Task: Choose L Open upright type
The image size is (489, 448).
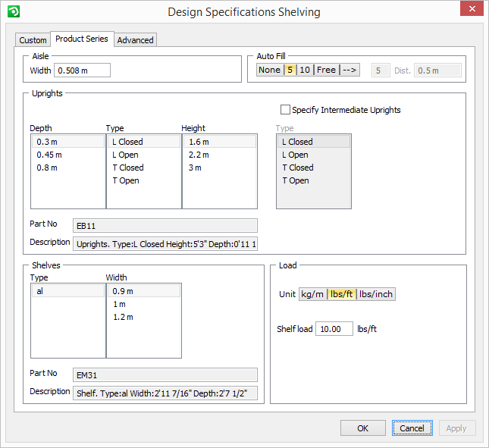Action: [126, 155]
